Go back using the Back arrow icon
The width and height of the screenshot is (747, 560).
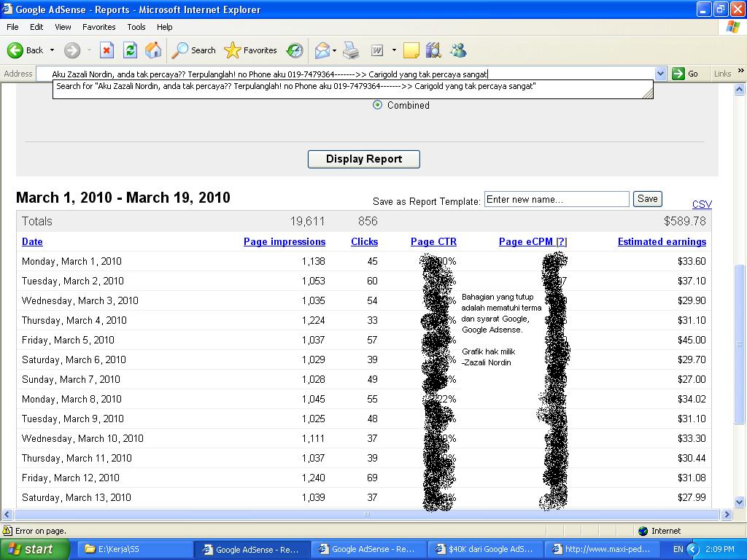tap(15, 50)
